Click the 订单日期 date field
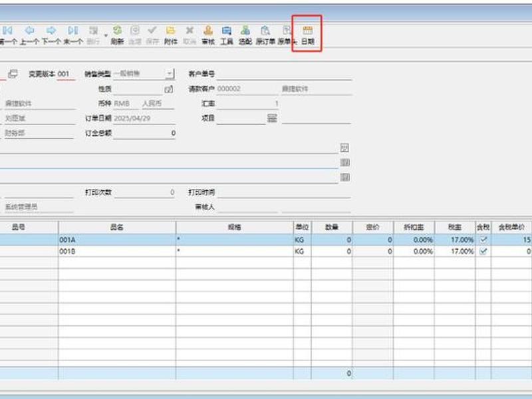The width and height of the screenshot is (532, 399). [144, 118]
